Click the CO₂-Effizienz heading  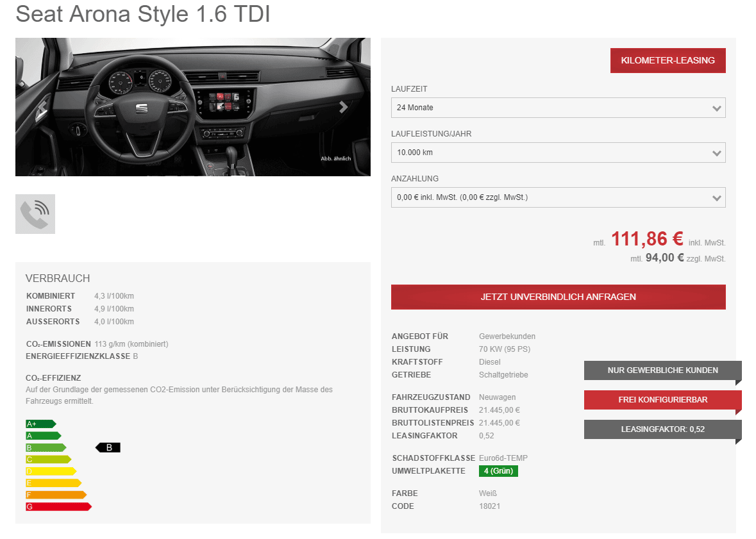(53, 378)
